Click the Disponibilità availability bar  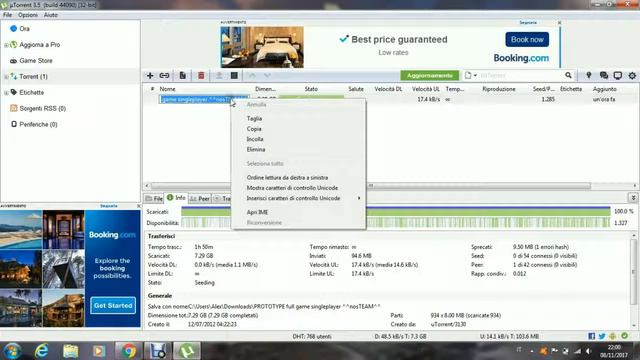pos(396,222)
